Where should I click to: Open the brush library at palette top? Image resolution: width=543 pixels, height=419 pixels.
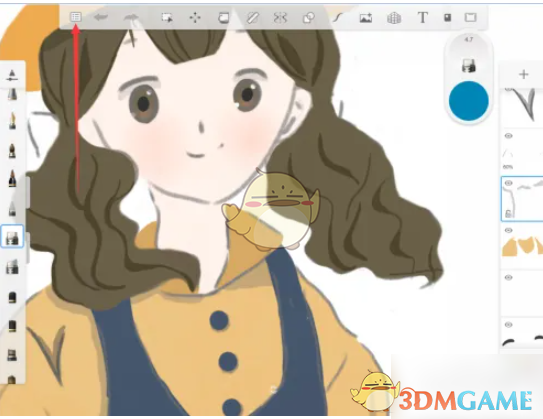coord(12,75)
